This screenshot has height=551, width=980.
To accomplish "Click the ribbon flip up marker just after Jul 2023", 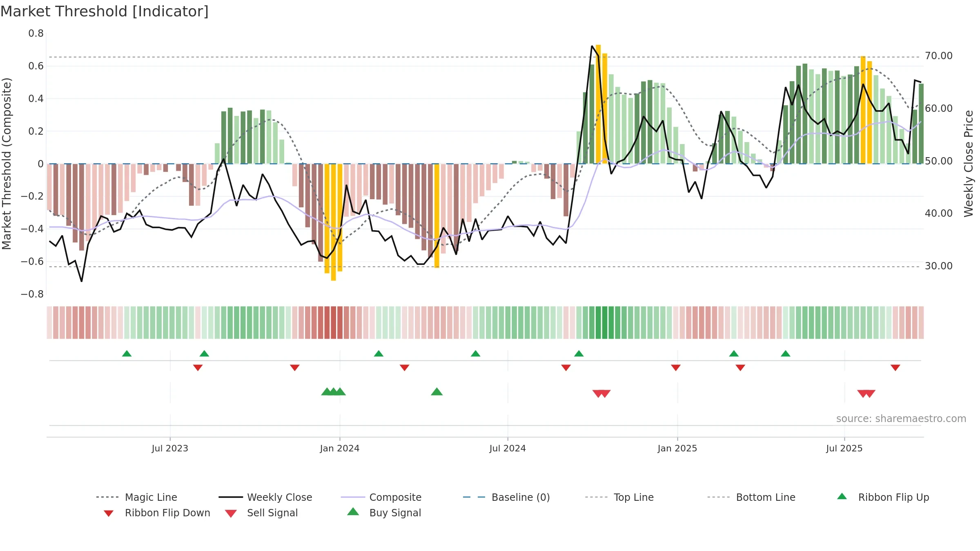I will click(x=204, y=353).
